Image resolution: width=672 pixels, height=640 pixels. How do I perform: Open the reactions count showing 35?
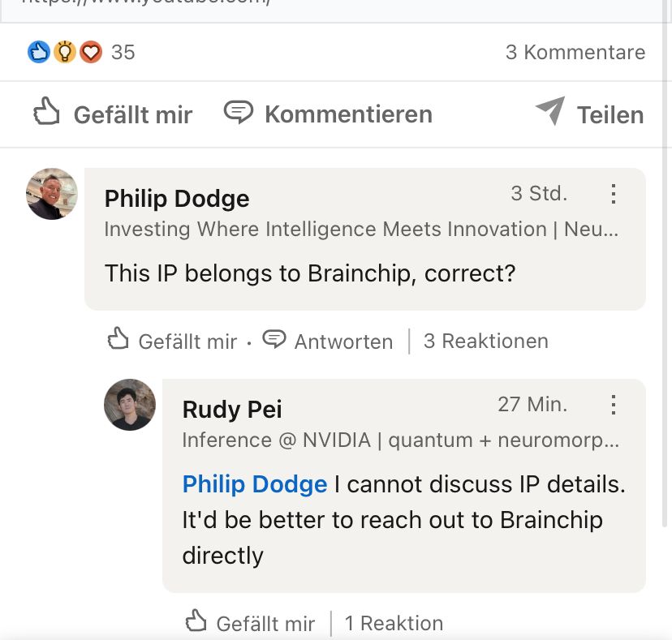click(x=123, y=53)
